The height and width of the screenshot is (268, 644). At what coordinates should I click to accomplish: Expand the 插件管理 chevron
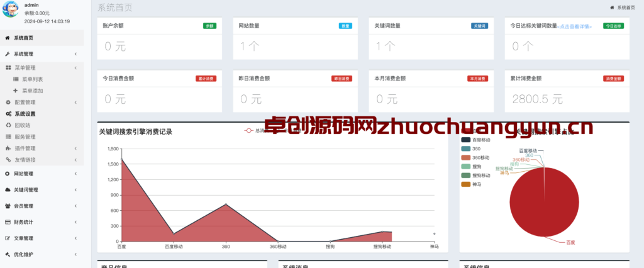click(x=76, y=148)
